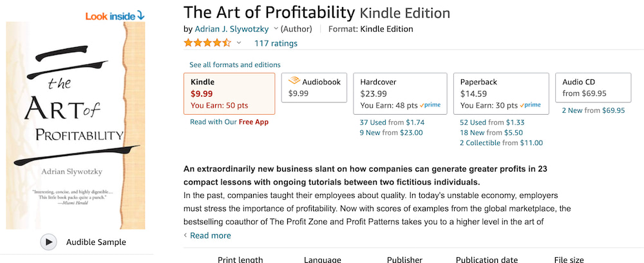Expand description with Read more
The image size is (644, 263).
210,235
